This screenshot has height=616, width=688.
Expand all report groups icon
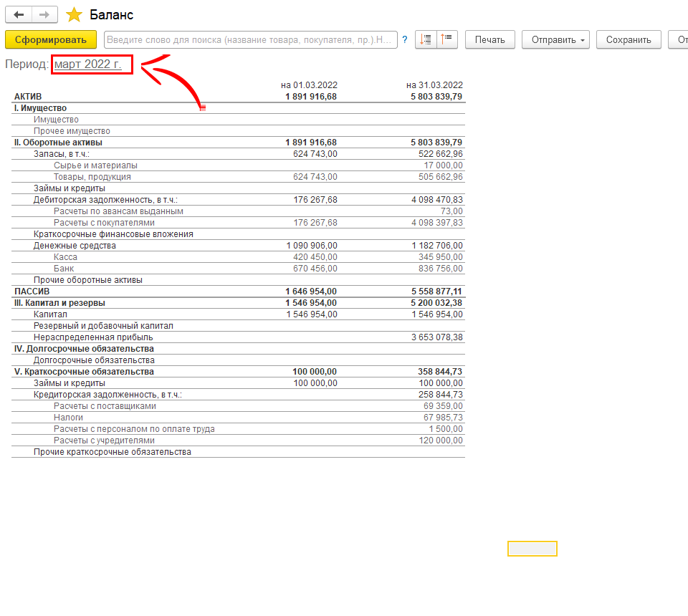426,40
